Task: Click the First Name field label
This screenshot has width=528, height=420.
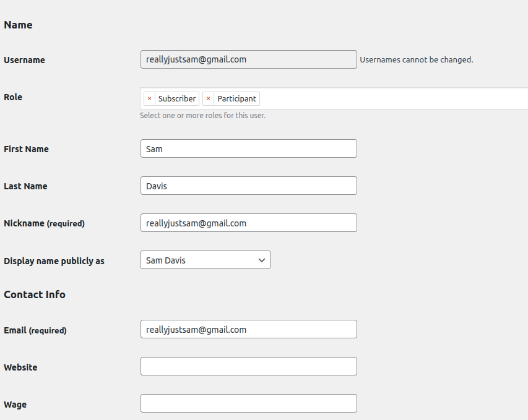Action: [x=26, y=149]
